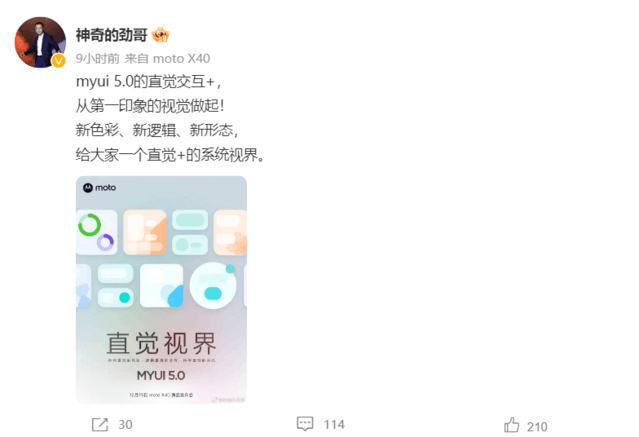Click the repost share arrow icon
Viewport: 639px width, 437px height.
[x=100, y=424]
